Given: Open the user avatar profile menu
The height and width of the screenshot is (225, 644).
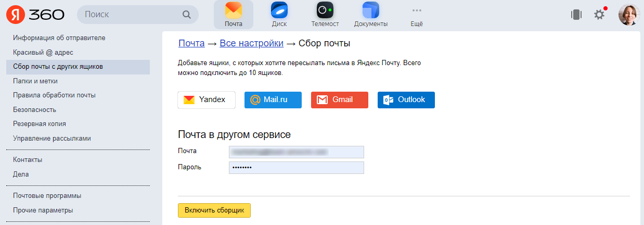Looking at the screenshot, I should [x=629, y=15].
